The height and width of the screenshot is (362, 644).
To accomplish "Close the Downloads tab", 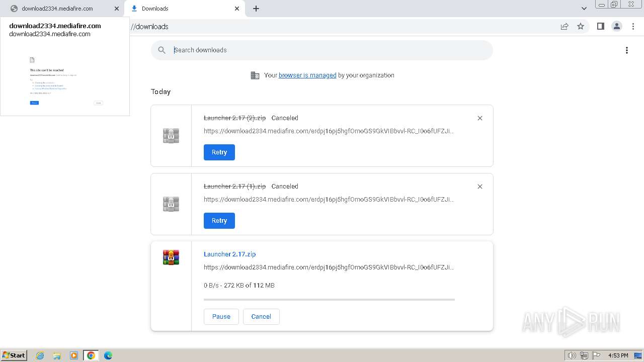I will pos(237,9).
